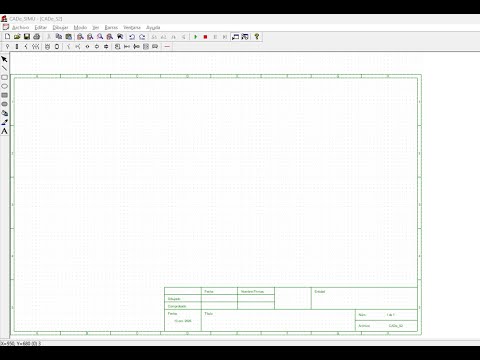This screenshot has height=360, width=480.
Task: Open the Ventana menu
Action: (132, 27)
